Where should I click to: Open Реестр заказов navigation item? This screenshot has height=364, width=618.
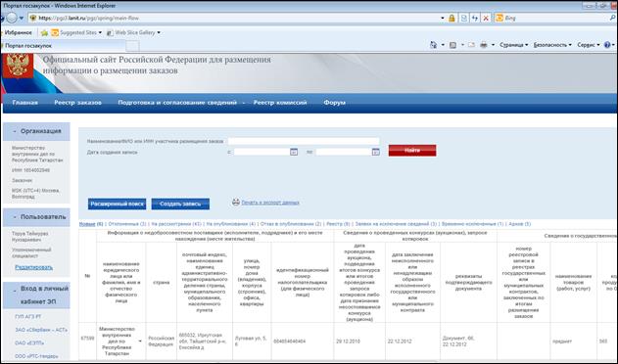pos(78,103)
